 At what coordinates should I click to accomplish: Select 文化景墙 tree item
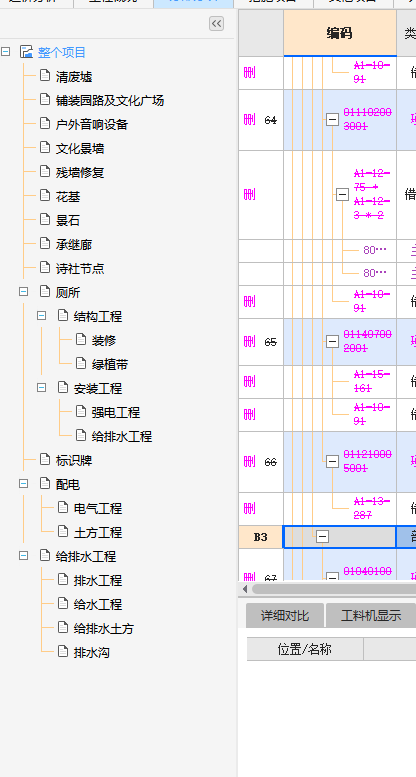click(80, 148)
